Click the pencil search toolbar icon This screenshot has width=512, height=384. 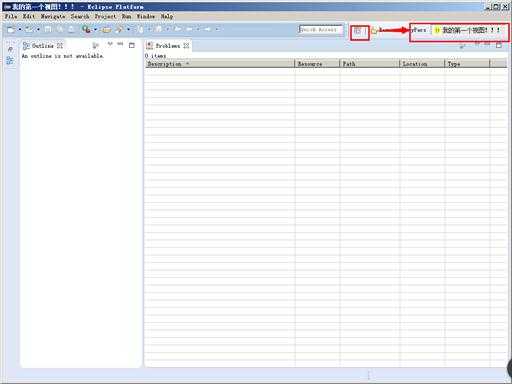[x=119, y=30]
